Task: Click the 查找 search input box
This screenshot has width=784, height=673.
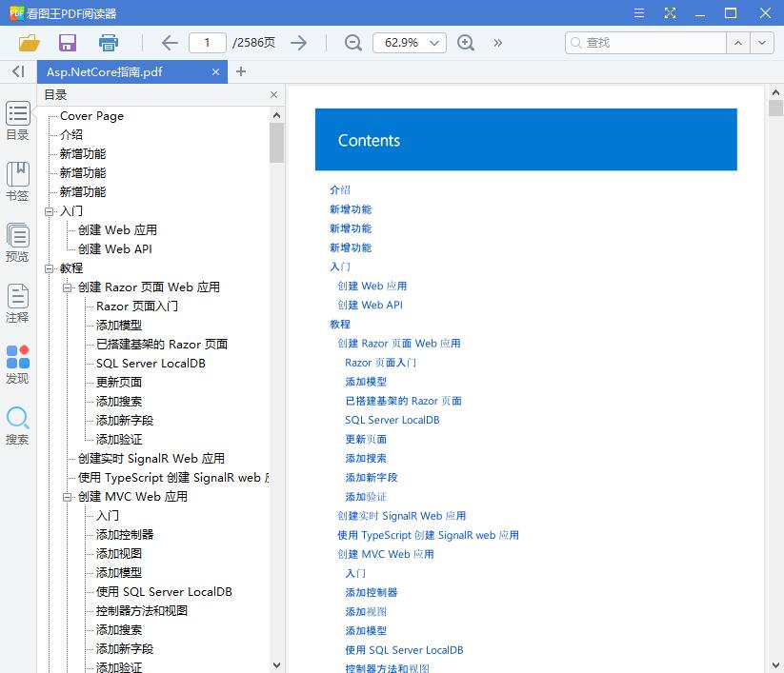Action: pos(646,43)
